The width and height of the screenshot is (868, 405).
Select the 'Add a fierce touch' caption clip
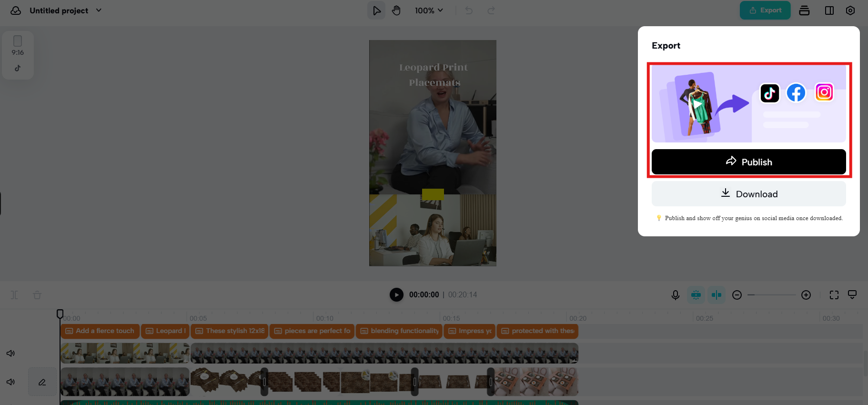(100, 331)
